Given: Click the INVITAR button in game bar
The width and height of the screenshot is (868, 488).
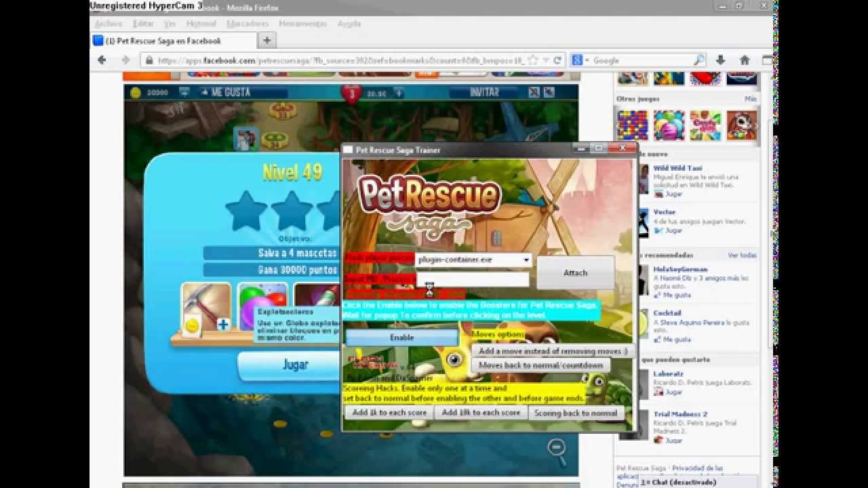Looking at the screenshot, I should coord(484,92).
